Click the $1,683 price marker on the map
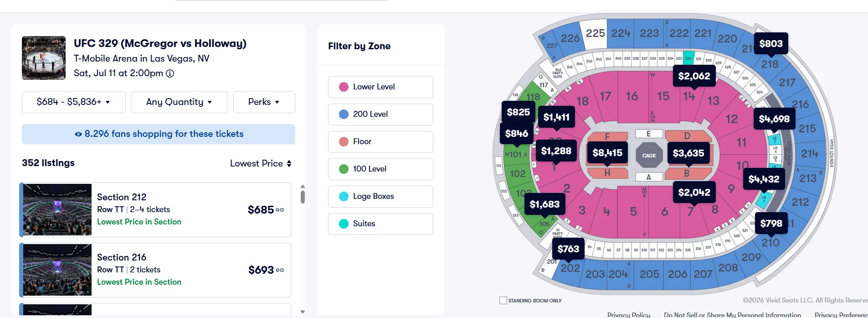The image size is (868, 318). click(544, 204)
